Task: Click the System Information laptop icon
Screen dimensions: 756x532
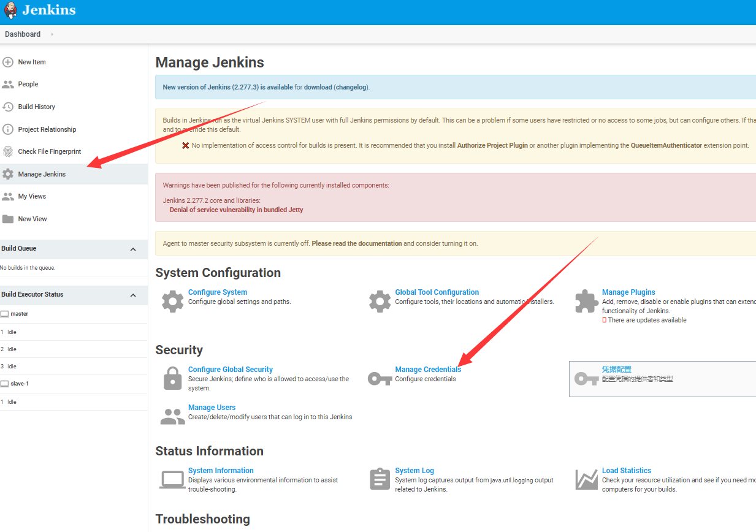Action: 172,479
